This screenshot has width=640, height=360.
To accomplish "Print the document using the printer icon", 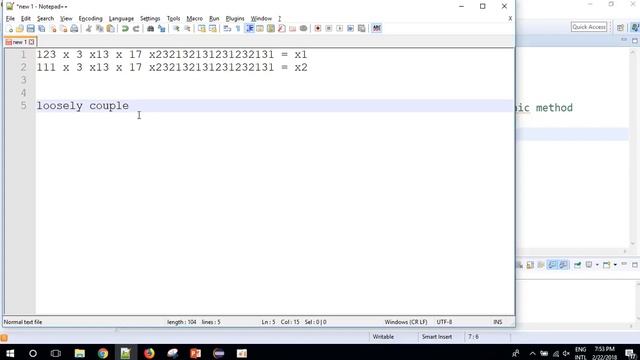I will point(74,29).
